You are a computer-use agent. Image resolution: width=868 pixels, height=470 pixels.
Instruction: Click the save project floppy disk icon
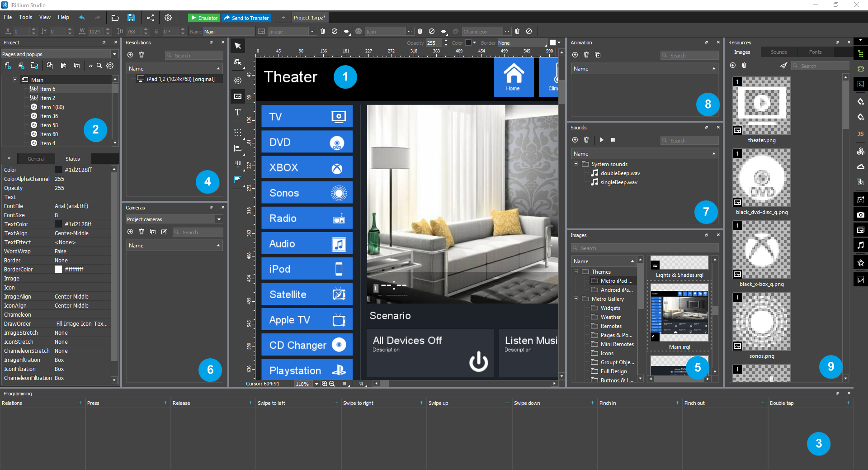[131, 18]
